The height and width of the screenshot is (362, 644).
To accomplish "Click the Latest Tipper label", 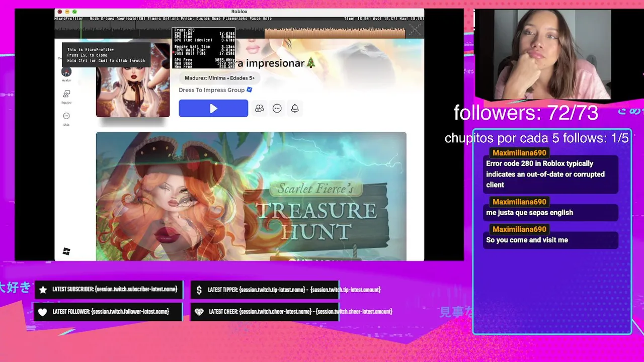I will coord(294,290).
